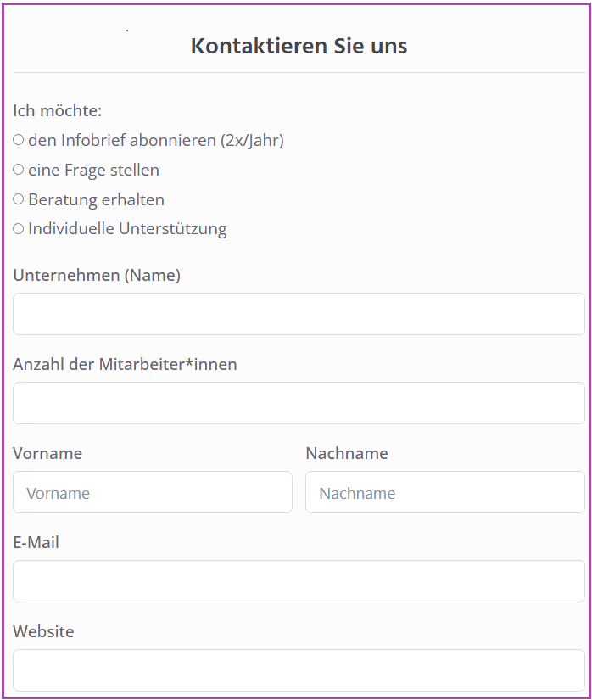
Task: Select the 'Beratung erhalten' radio button
Action: pyautogui.click(x=19, y=199)
